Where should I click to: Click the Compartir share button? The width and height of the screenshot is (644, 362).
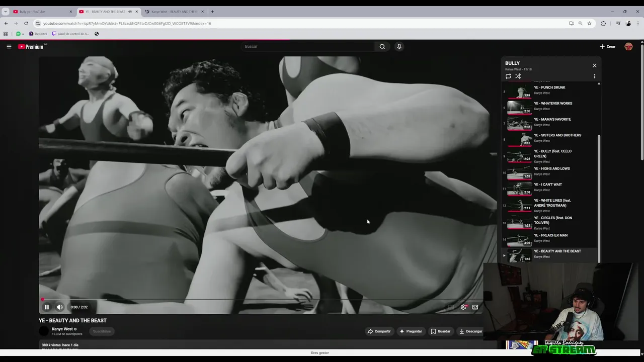tap(379, 331)
